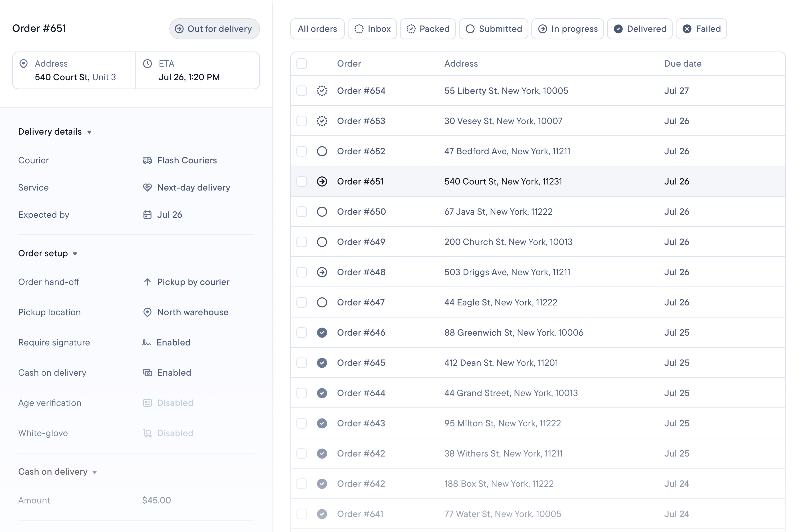Tick the checkbox for Order #648
804x532 pixels.
tap(301, 272)
